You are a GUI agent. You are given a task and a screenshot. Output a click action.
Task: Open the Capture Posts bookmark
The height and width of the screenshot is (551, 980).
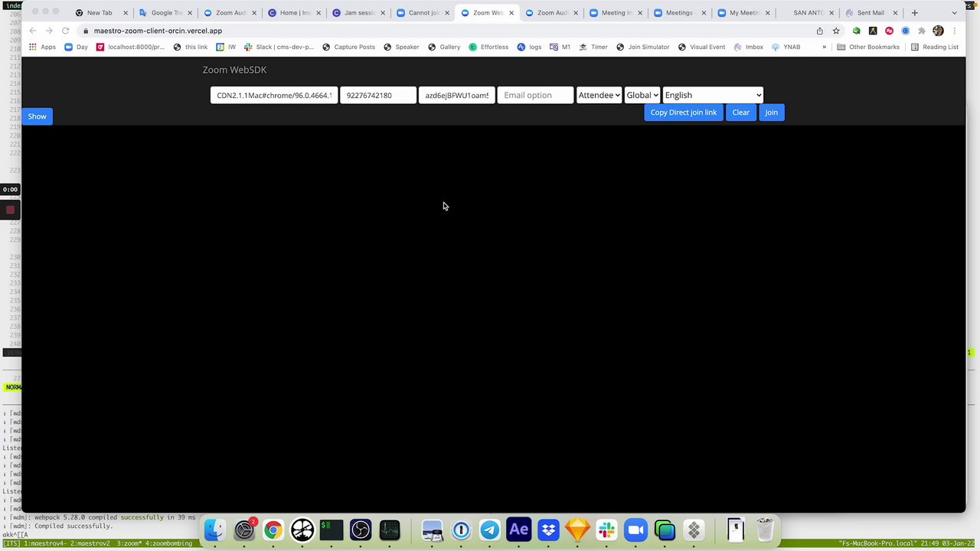(348, 47)
